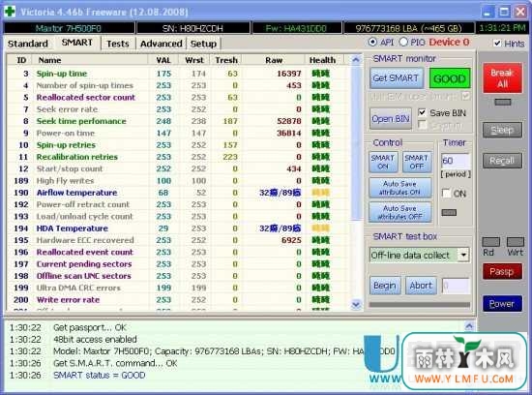
Task: Click the input field next to Abort
Action: 456,286
